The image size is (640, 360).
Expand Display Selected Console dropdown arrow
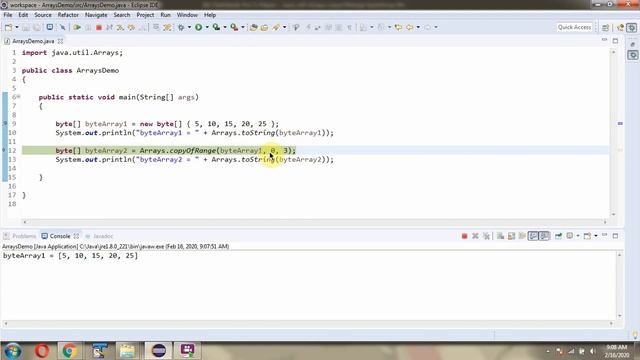(x=578, y=236)
